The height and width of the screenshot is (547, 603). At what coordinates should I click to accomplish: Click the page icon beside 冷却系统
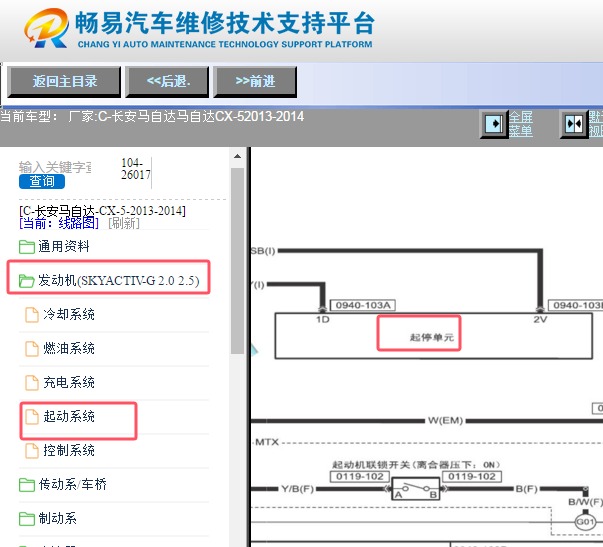[x=32, y=315]
